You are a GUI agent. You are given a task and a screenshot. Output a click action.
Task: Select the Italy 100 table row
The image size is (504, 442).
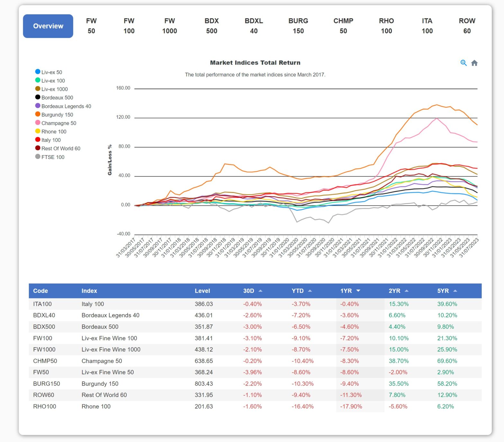coord(255,304)
